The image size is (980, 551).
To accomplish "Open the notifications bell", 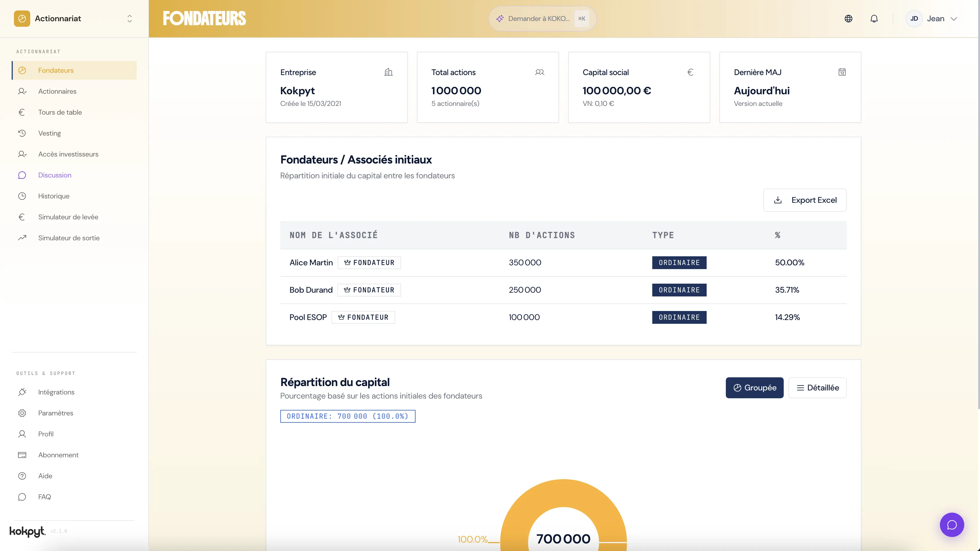I will 874,19.
